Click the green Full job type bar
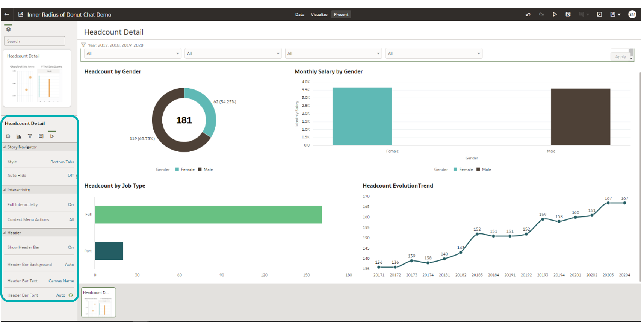The image size is (644, 330). pyautogui.click(x=208, y=215)
